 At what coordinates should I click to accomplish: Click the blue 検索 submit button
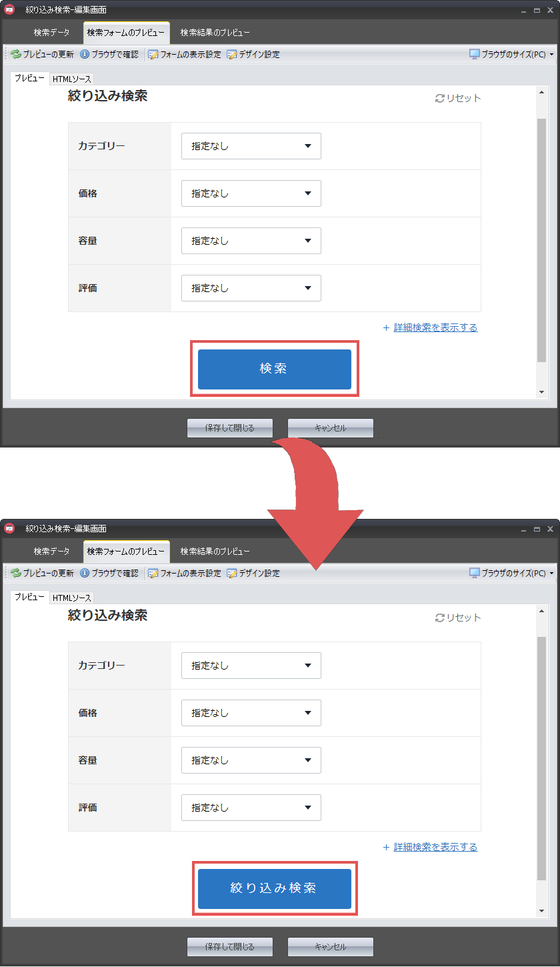(274, 369)
